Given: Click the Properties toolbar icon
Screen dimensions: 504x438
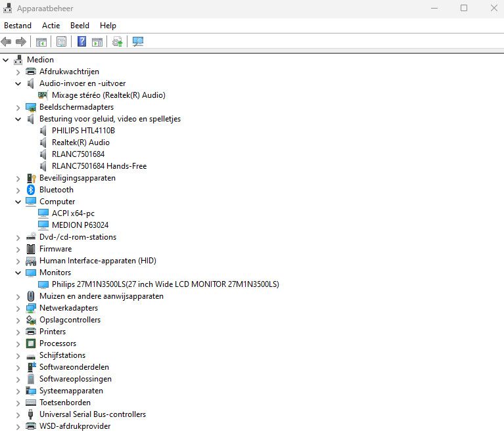Looking at the screenshot, I should pyautogui.click(x=61, y=42).
